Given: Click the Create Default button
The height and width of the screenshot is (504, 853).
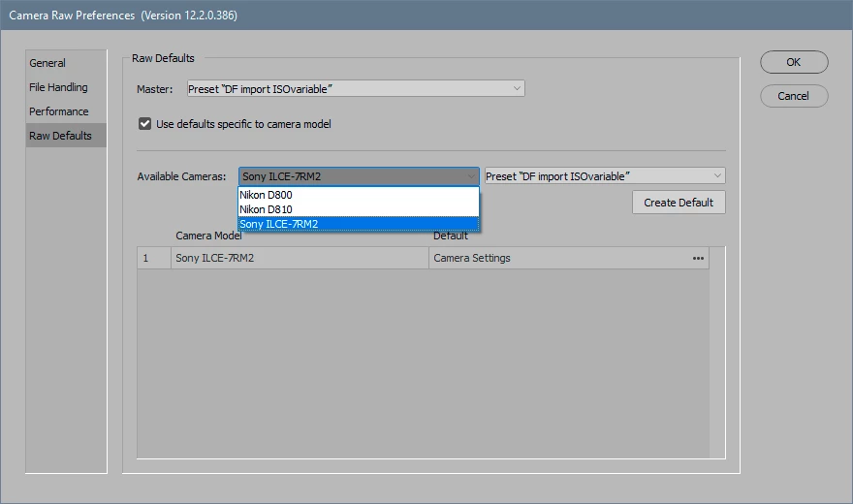Looking at the screenshot, I should tap(679, 203).
